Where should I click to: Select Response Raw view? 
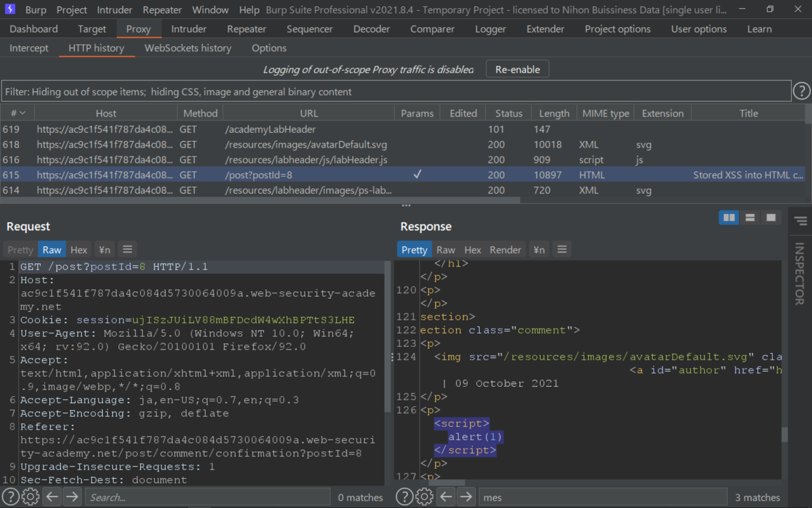pos(446,249)
